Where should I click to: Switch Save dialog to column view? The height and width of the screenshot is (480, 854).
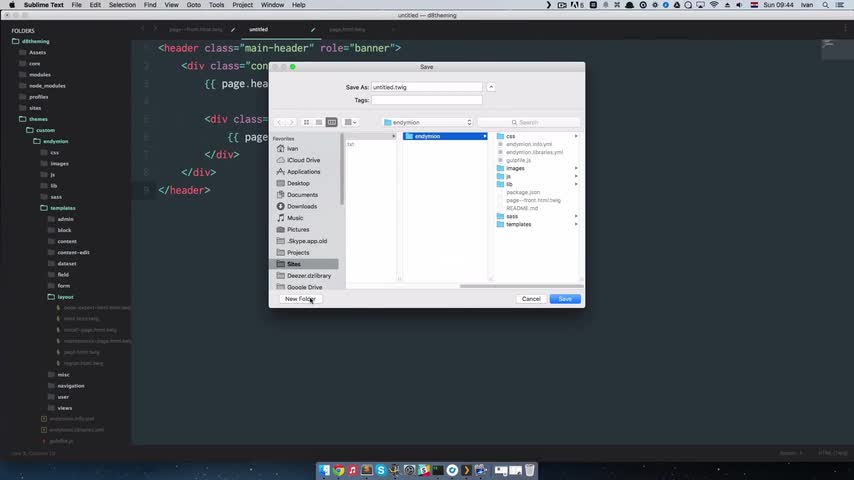[332, 123]
